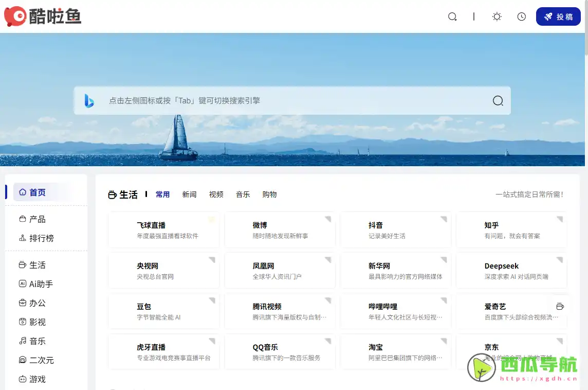Open the 凤凰网 card
This screenshot has width=588, height=390.
point(280,271)
